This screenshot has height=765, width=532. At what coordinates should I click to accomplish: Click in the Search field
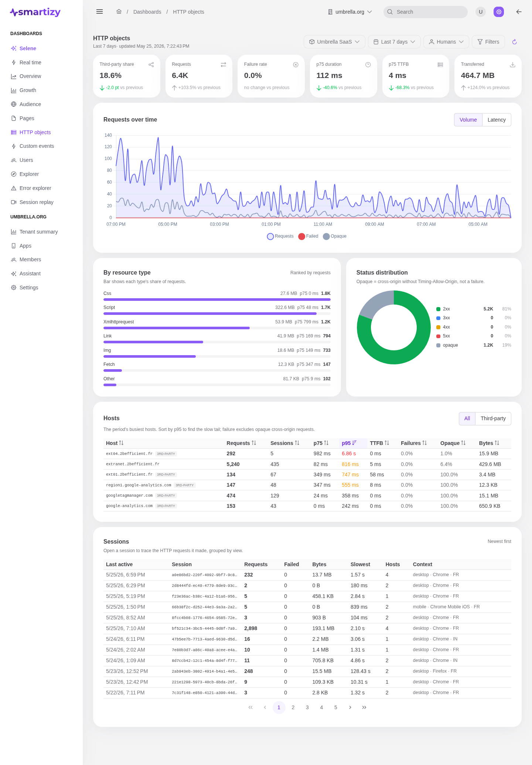[x=426, y=12]
